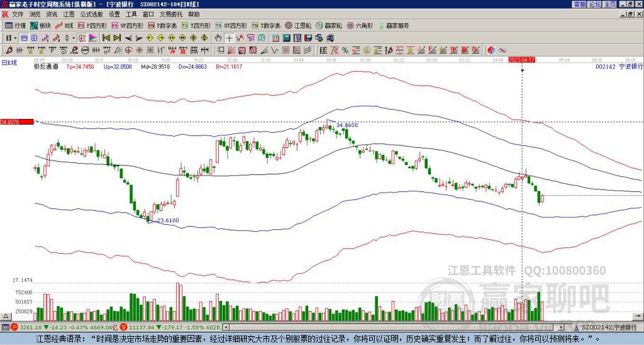Click the truck icon in toolbar

point(330,38)
